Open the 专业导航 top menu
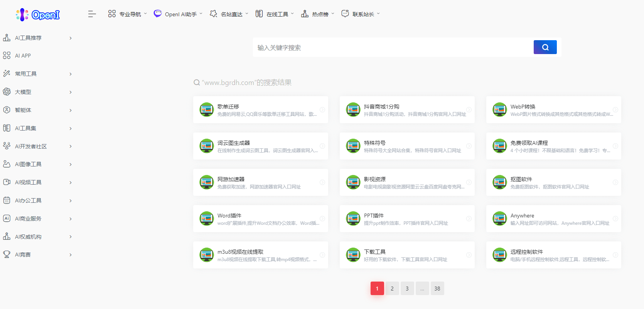The height and width of the screenshot is (309, 644). (128, 14)
